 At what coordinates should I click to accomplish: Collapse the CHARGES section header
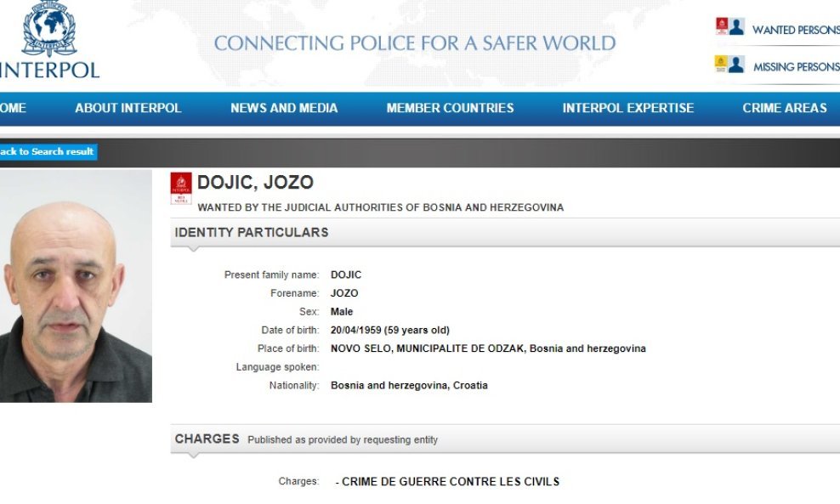[x=505, y=439]
